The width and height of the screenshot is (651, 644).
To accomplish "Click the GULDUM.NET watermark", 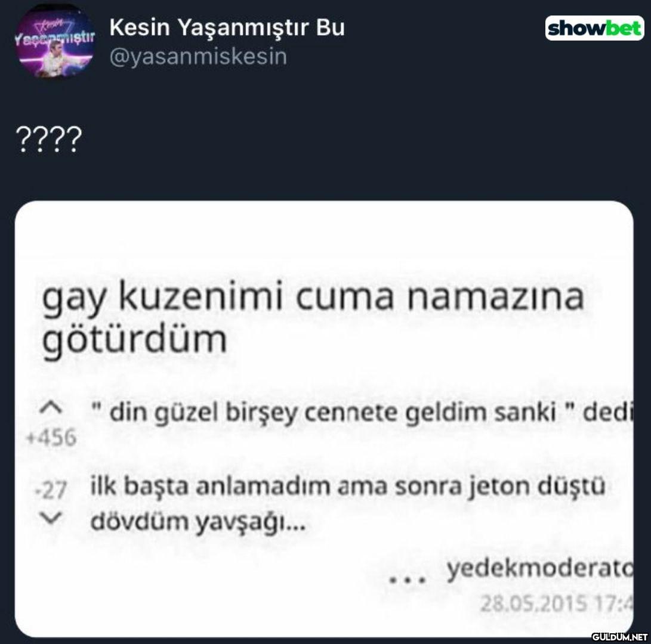I will click(x=619, y=637).
